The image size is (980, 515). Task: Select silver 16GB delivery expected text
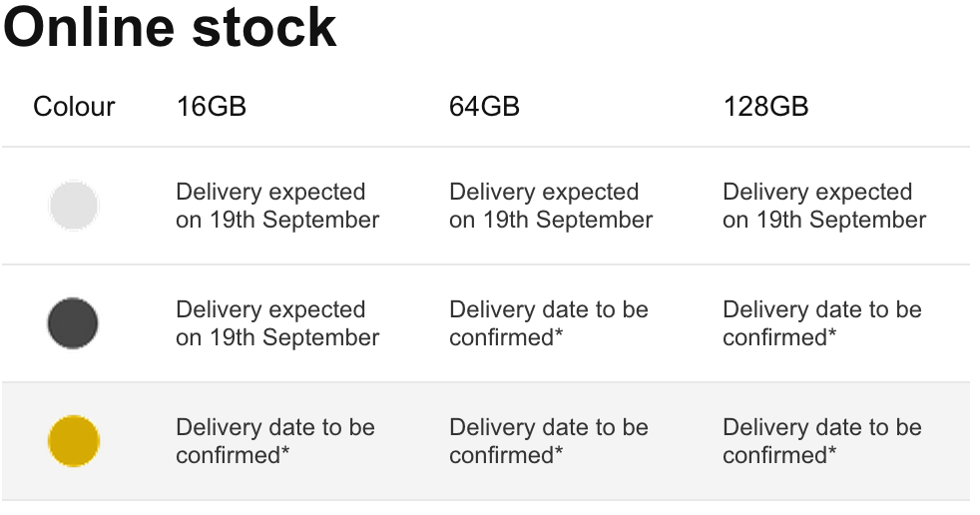pyautogui.click(x=277, y=206)
